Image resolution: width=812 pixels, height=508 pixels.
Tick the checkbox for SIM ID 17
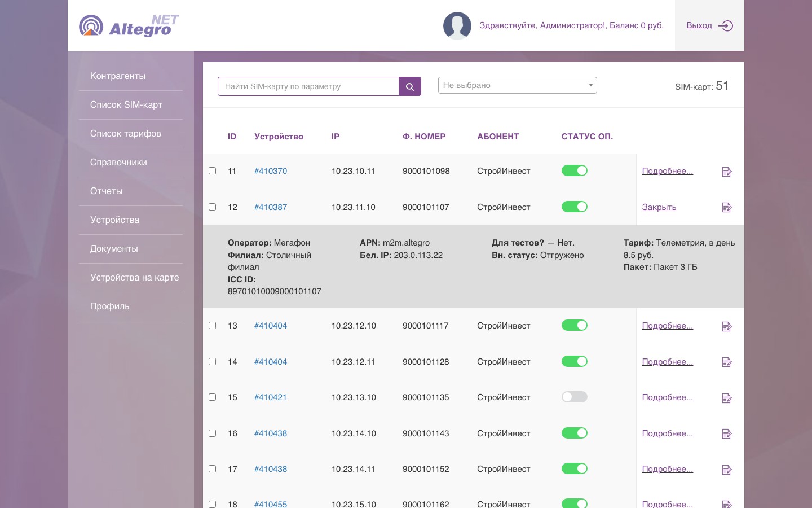(x=213, y=468)
